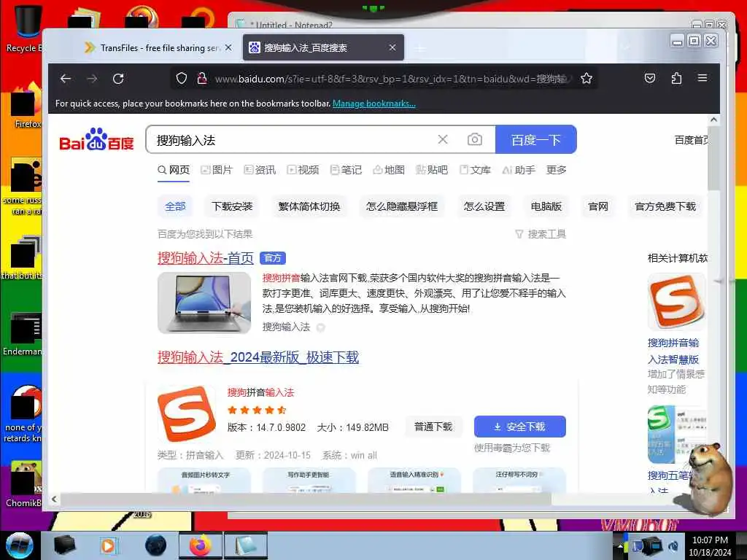Screen dimensions: 747x560
Task: Select the 贴吧 search category
Action: pyautogui.click(x=432, y=170)
